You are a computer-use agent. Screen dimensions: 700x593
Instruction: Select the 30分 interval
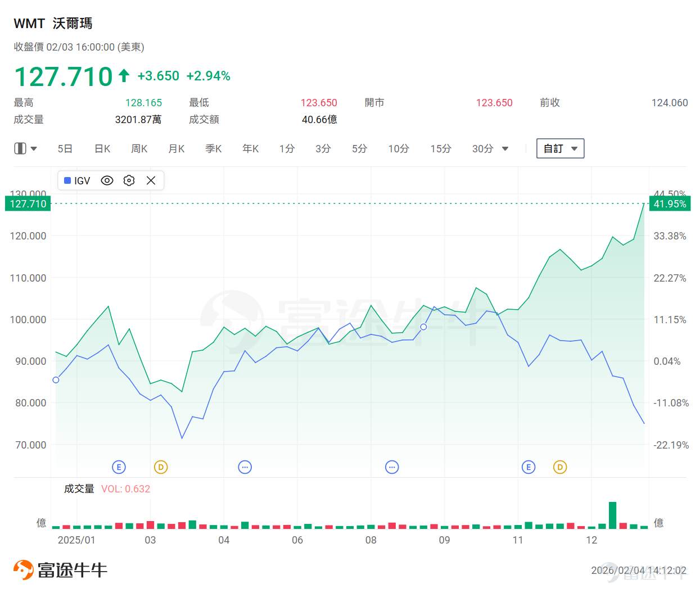(x=483, y=148)
